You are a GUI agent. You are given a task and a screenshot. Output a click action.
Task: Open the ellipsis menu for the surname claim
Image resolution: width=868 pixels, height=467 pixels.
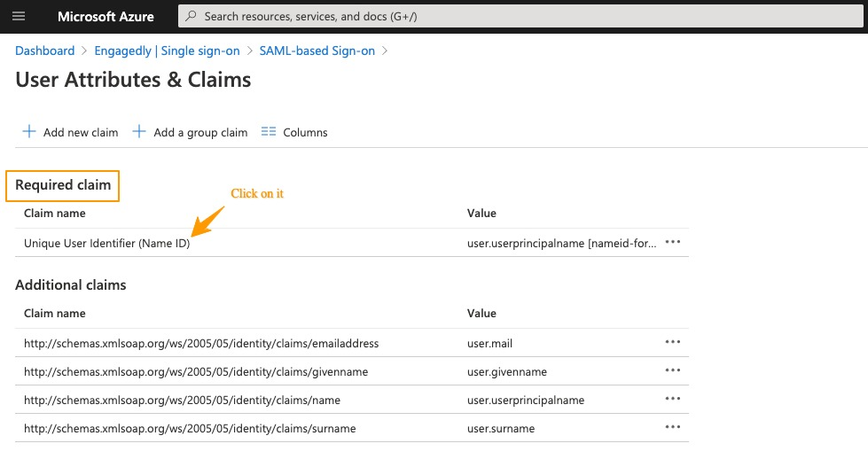[x=673, y=427]
